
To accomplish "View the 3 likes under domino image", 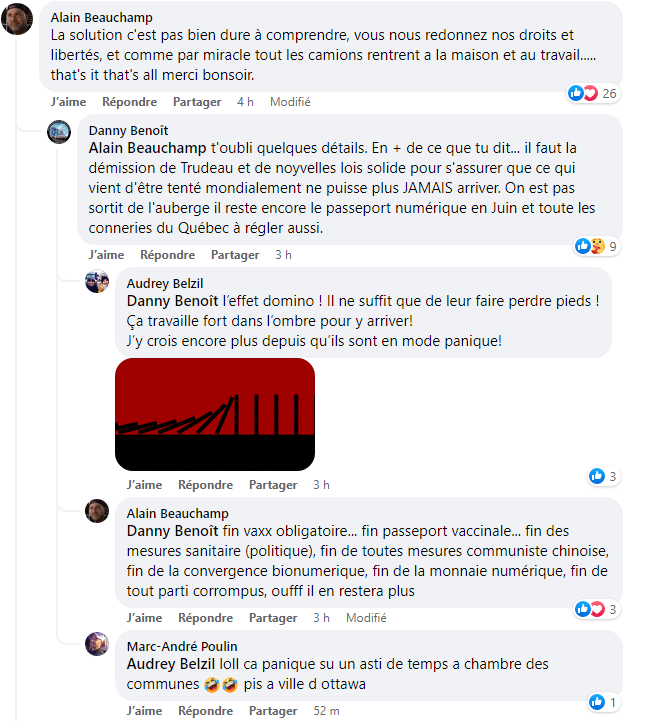I will (x=603, y=476).
